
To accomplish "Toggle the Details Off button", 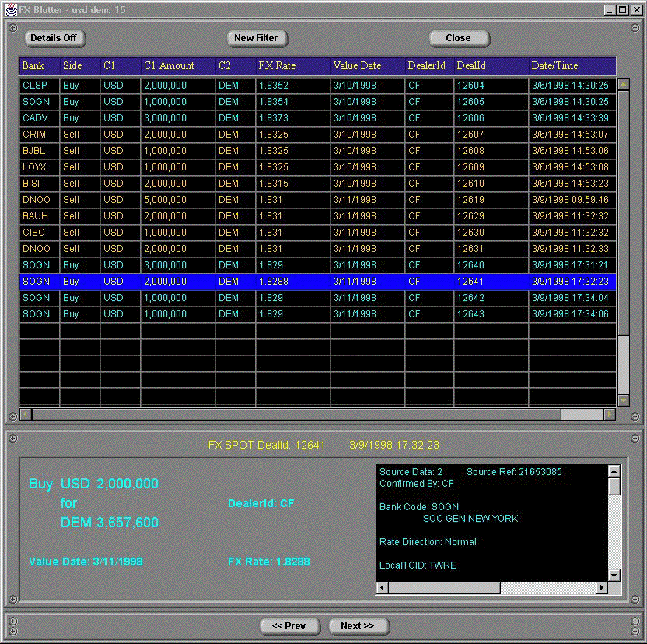I will click(x=54, y=38).
